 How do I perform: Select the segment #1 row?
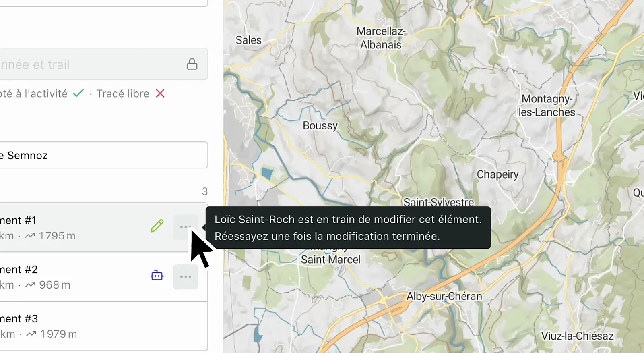pyautogui.click(x=104, y=228)
